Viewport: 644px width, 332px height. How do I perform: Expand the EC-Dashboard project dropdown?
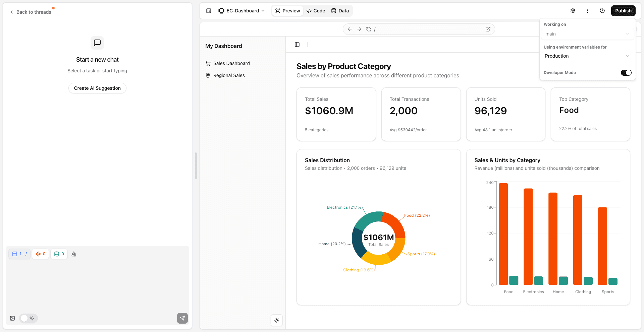click(x=241, y=11)
